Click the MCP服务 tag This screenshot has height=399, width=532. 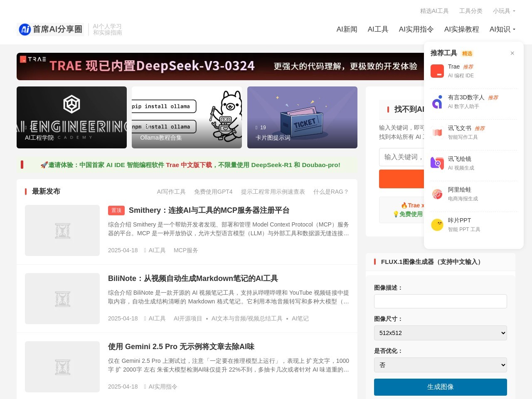(x=186, y=250)
